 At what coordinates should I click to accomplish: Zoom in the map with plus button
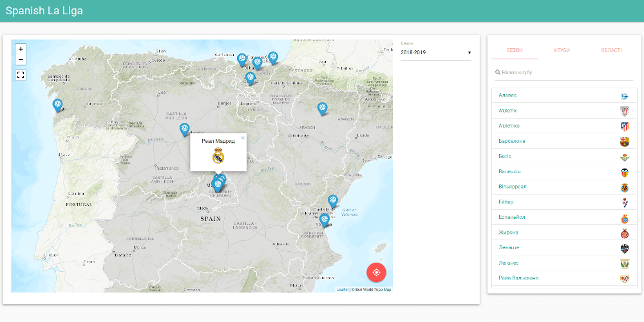pyautogui.click(x=21, y=49)
